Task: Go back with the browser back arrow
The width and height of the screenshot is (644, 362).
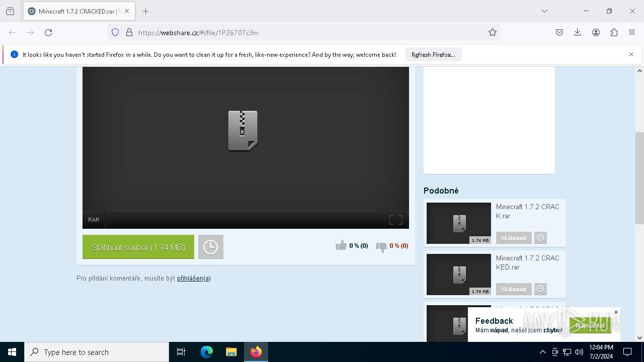Action: (12, 33)
